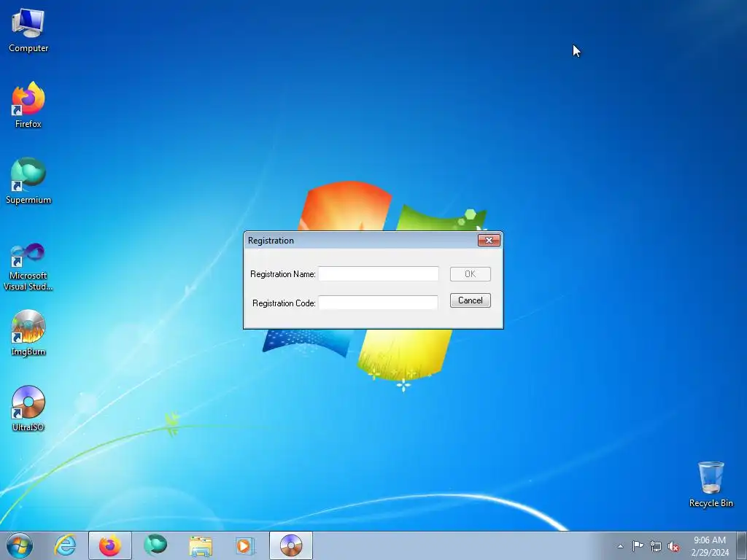Open Windows Media Player from taskbar

245,545
